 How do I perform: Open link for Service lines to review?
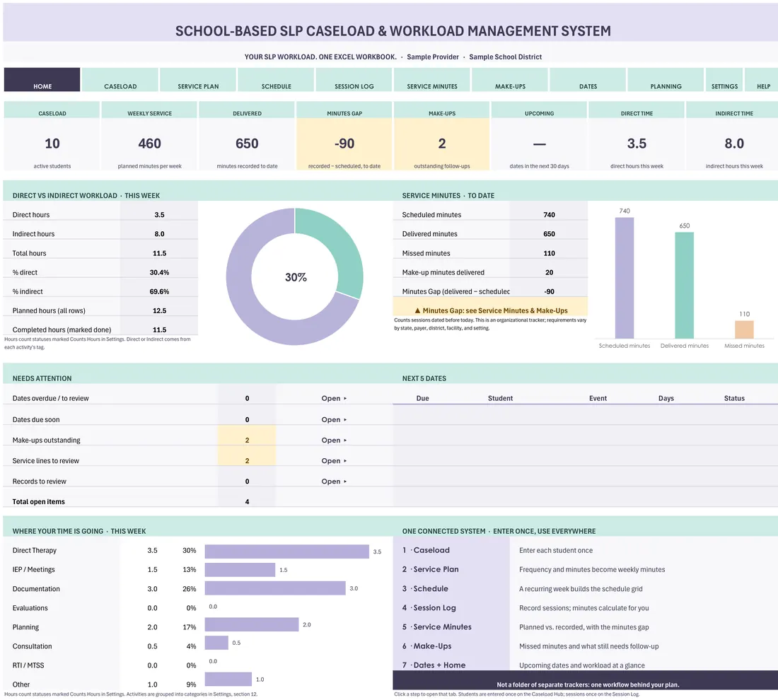point(334,461)
